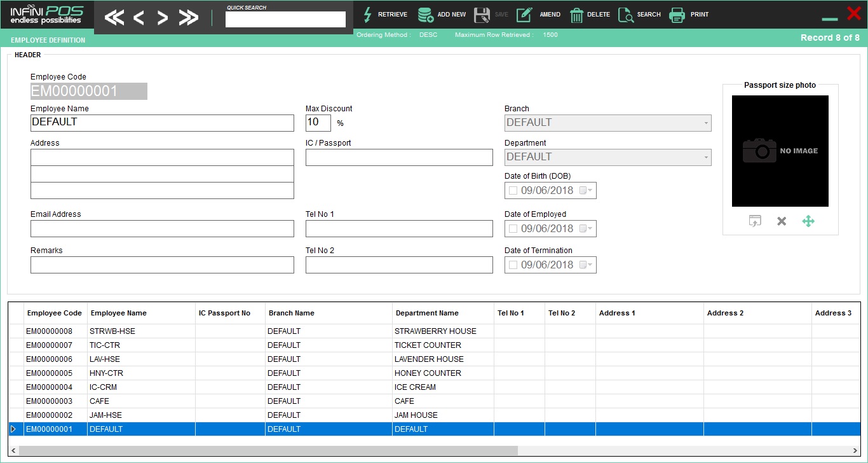
Task: Click the RETRIEVE label in toolbar
Action: pyautogui.click(x=393, y=15)
